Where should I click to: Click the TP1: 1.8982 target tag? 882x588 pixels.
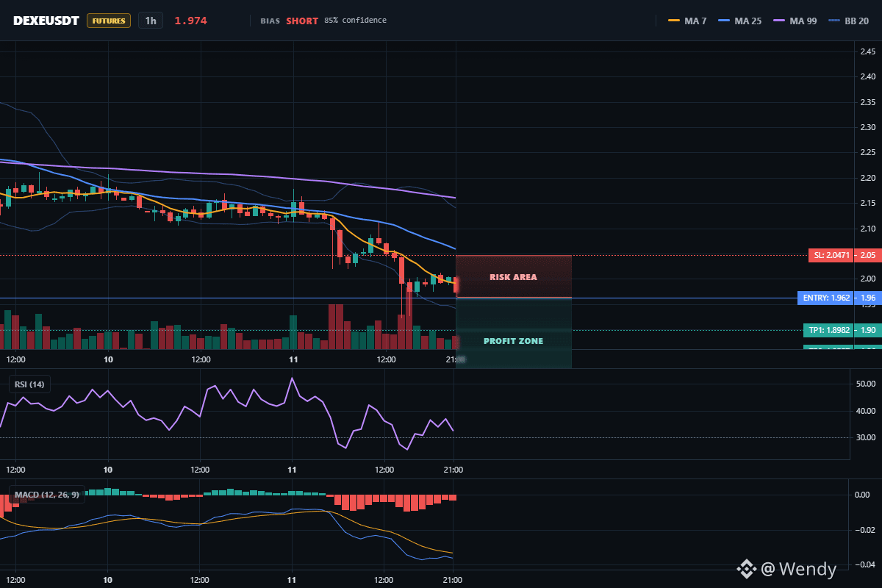[x=830, y=330]
